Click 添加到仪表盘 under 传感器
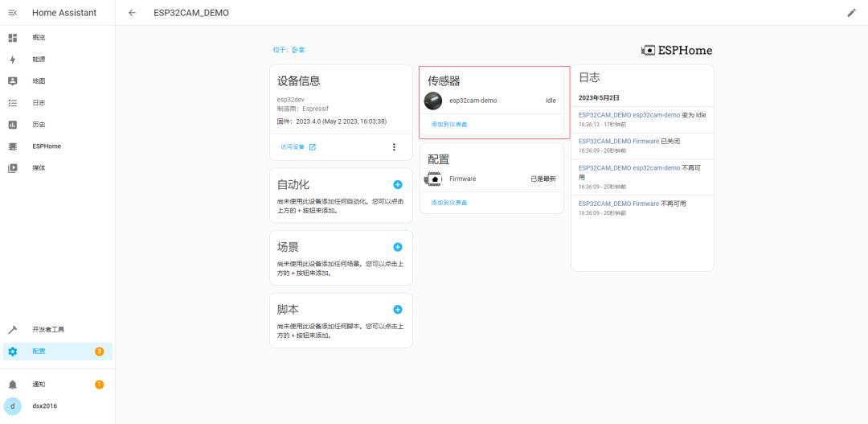Image resolution: width=868 pixels, height=424 pixels. point(449,125)
